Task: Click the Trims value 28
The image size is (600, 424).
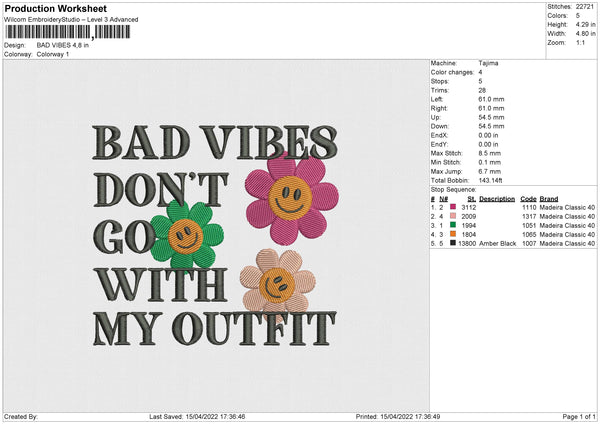Action: point(482,90)
